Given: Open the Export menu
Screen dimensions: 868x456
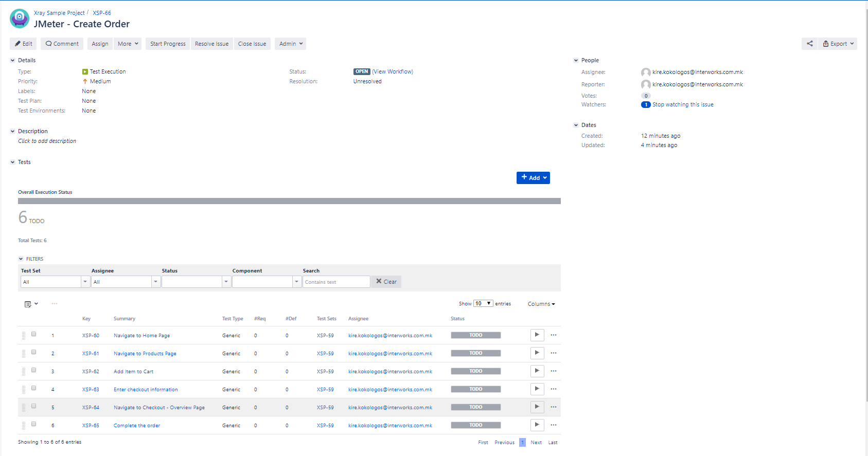Looking at the screenshot, I should pyautogui.click(x=838, y=44).
